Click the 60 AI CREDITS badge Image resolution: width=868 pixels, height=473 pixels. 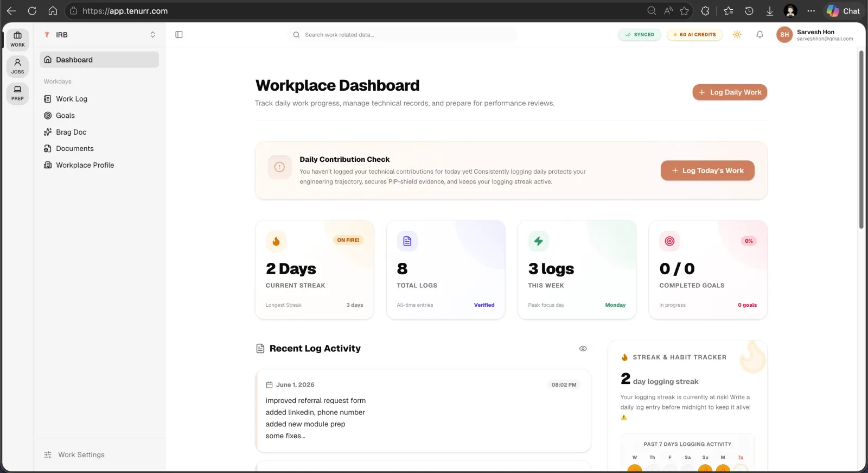pos(694,35)
